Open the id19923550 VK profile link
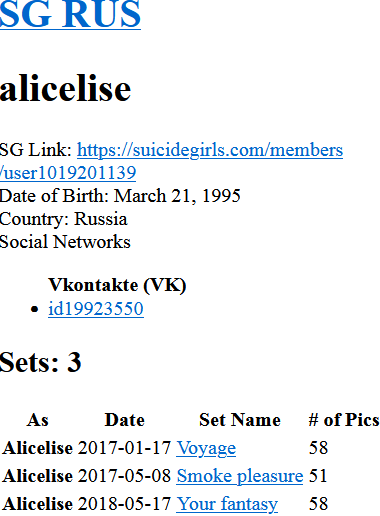Viewport: 380px width, 516px height. tap(96, 309)
